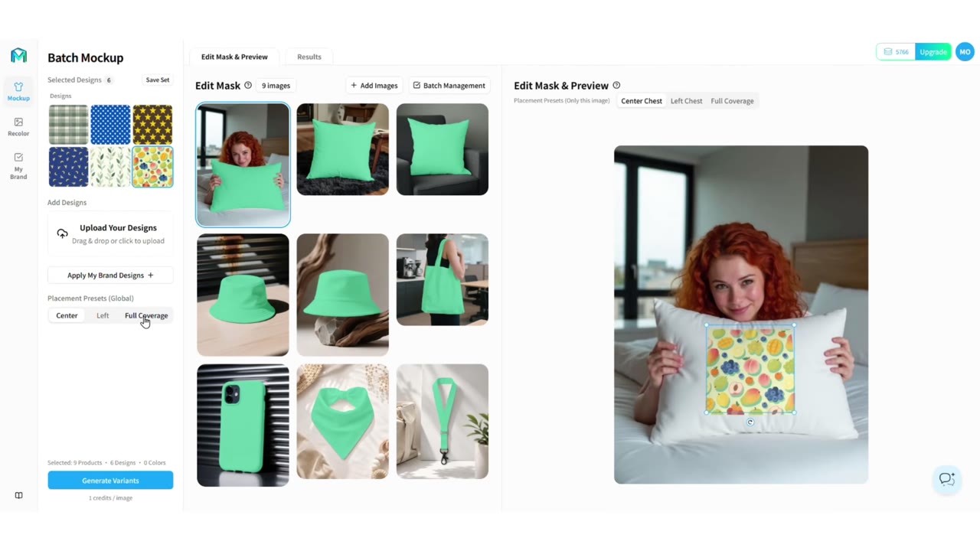Select the Left Chest placement preset
Screen dimensions: 980x551
pos(686,101)
